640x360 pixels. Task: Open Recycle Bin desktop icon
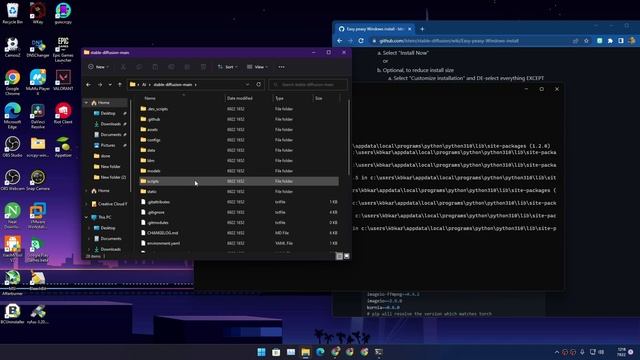pyautogui.click(x=12, y=13)
